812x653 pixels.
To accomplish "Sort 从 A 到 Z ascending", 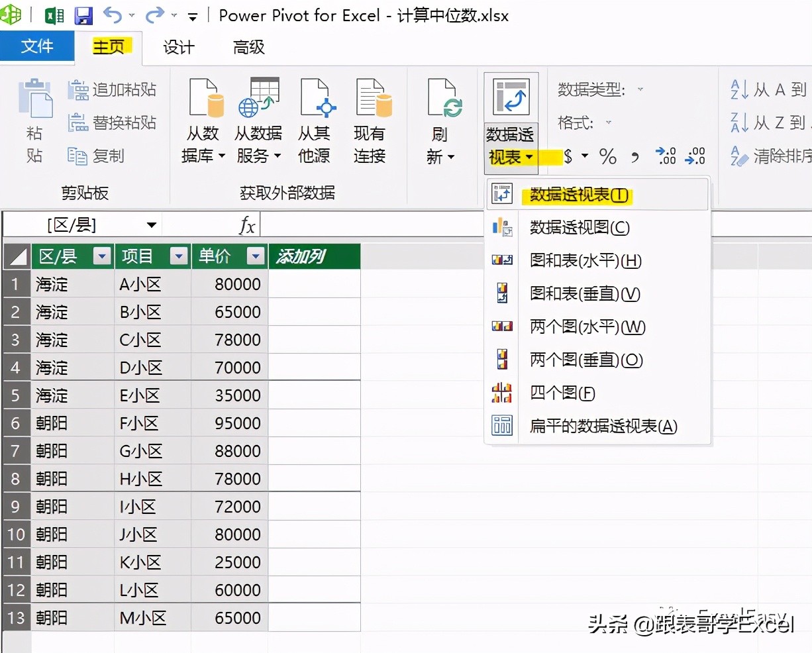I will (x=768, y=89).
